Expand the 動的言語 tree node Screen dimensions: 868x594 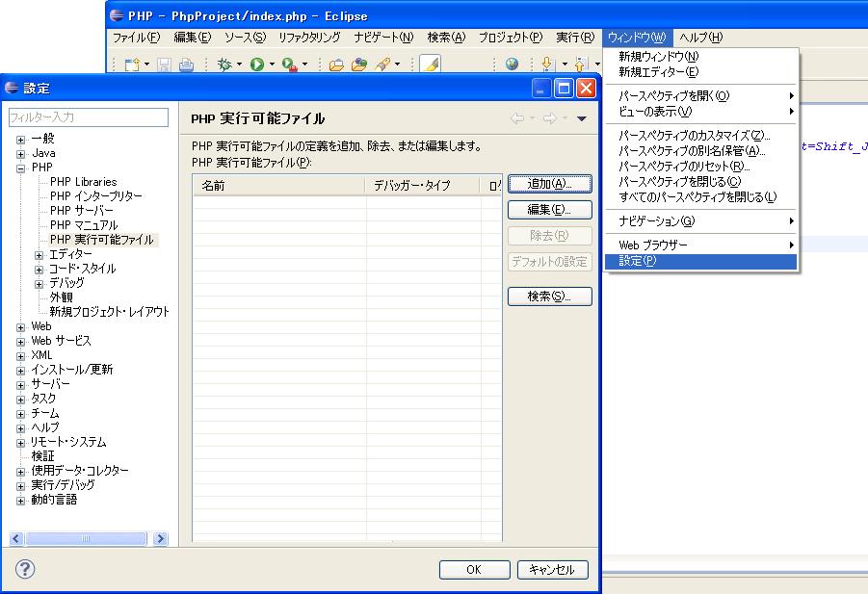point(20,501)
